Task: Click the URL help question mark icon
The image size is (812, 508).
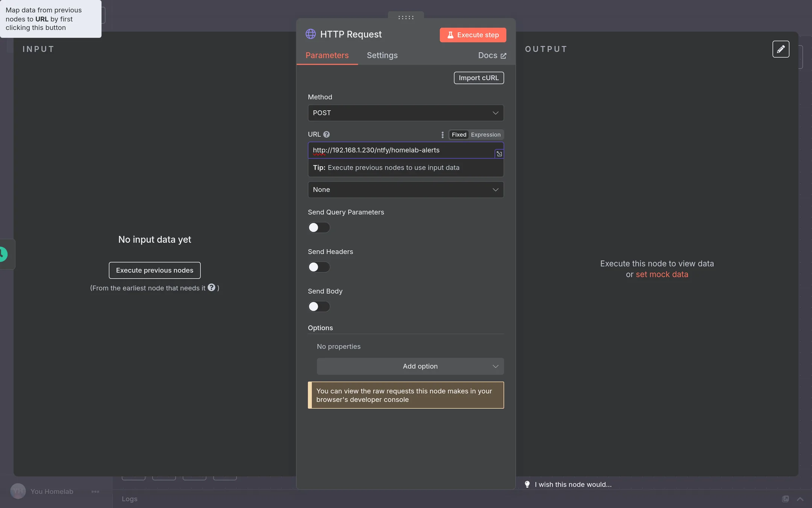Action: pyautogui.click(x=326, y=134)
